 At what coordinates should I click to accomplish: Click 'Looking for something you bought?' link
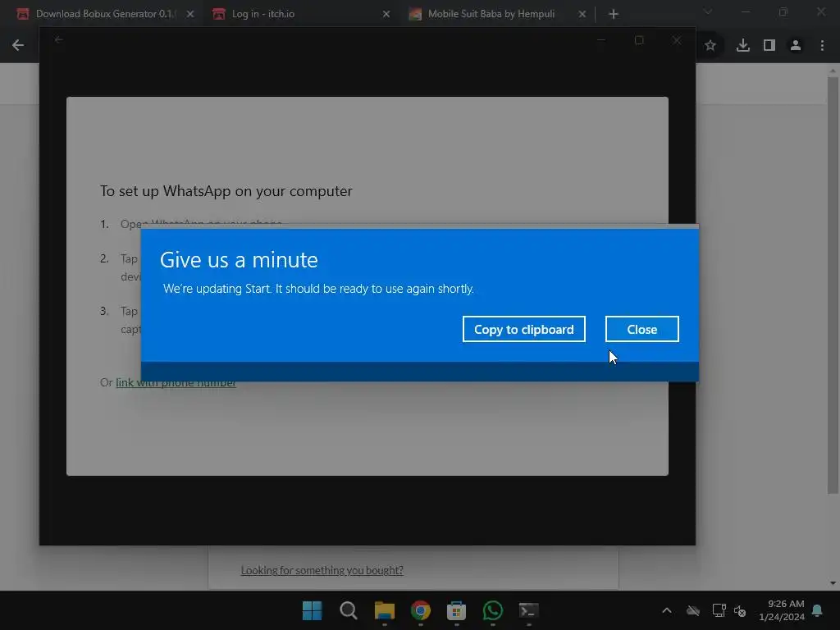click(322, 570)
